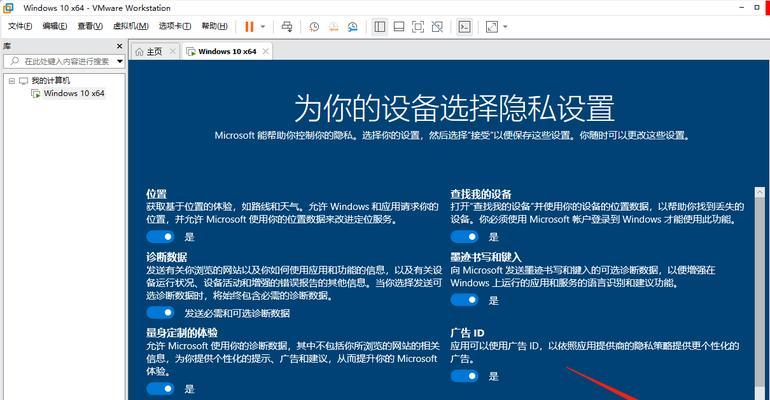Click the stretch guest display icon
770x400 pixels.
pyautogui.click(x=492, y=27)
